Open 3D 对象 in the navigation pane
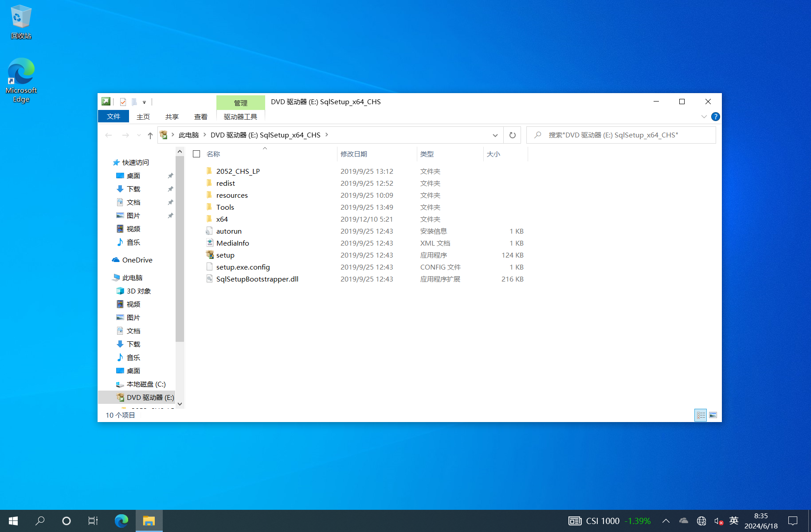Viewport: 811px width, 532px height. [x=138, y=291]
